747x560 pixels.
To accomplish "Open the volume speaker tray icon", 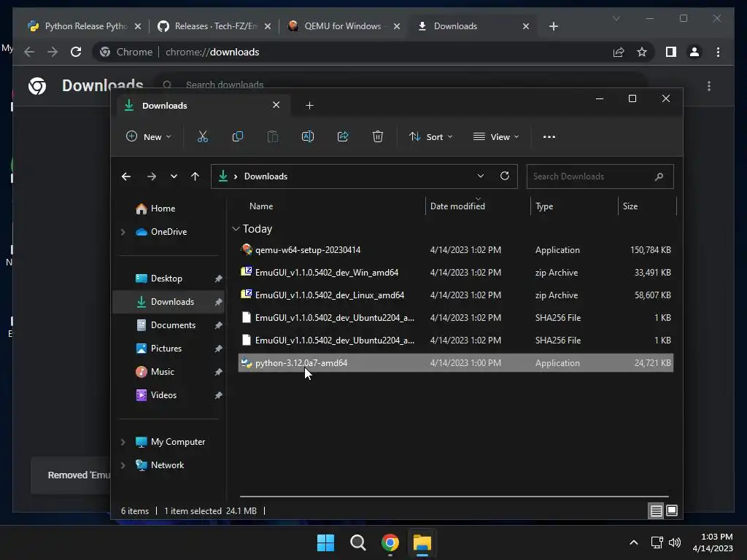I will point(675,542).
